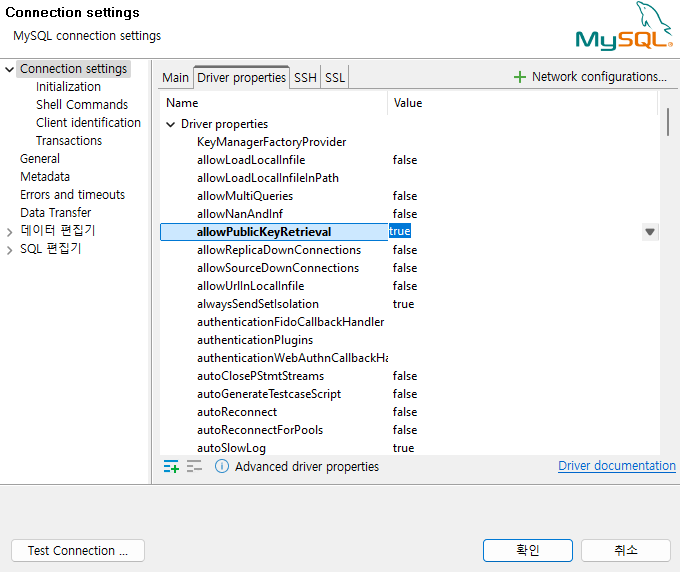Select the Connection settings tree item
Screen dimensions: 680x572
(74, 69)
